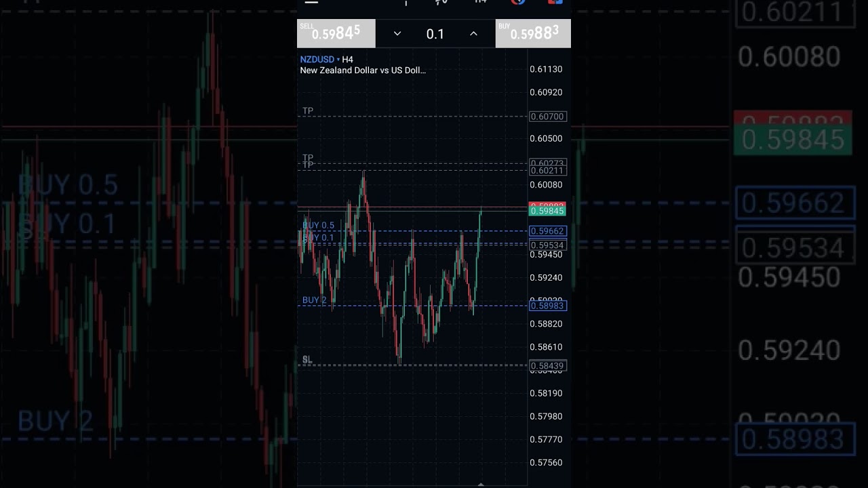Click the 0.58439 stop loss price tag
The width and height of the screenshot is (868, 488).
click(547, 366)
